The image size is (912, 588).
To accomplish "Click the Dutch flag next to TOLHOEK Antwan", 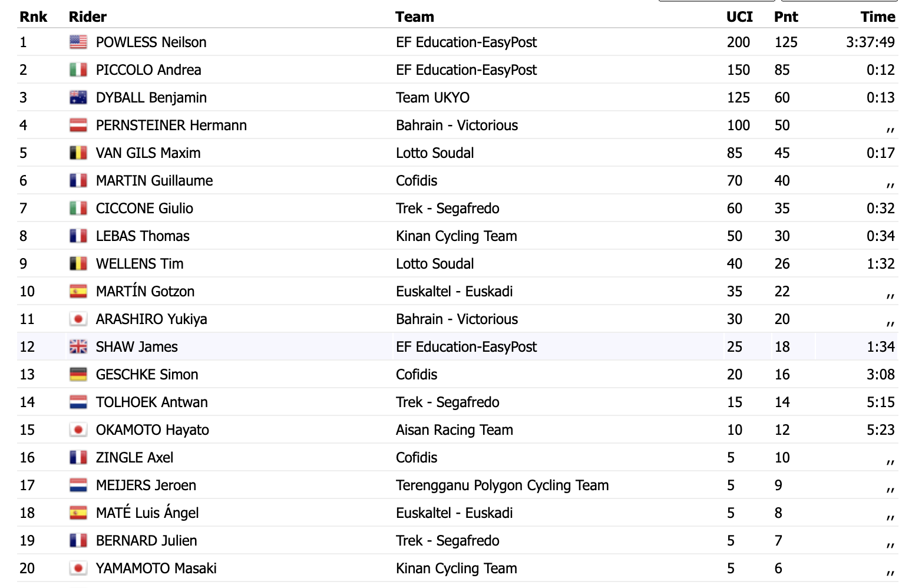I will click(78, 402).
